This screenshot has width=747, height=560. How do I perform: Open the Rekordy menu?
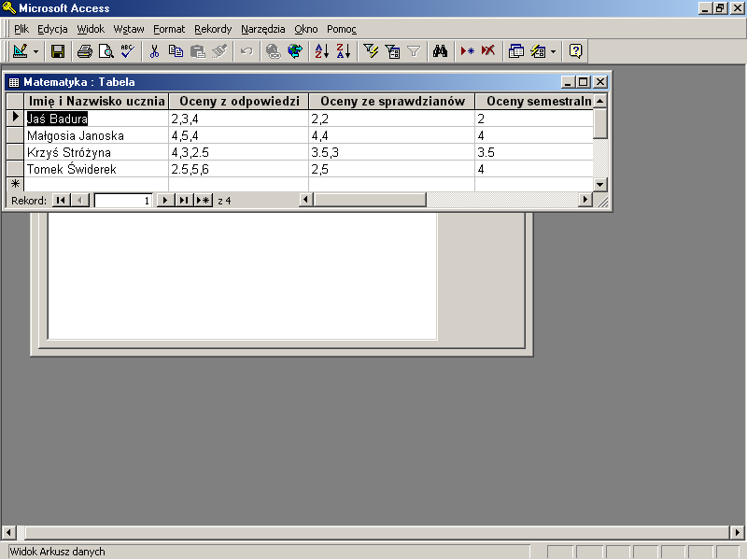coord(213,29)
